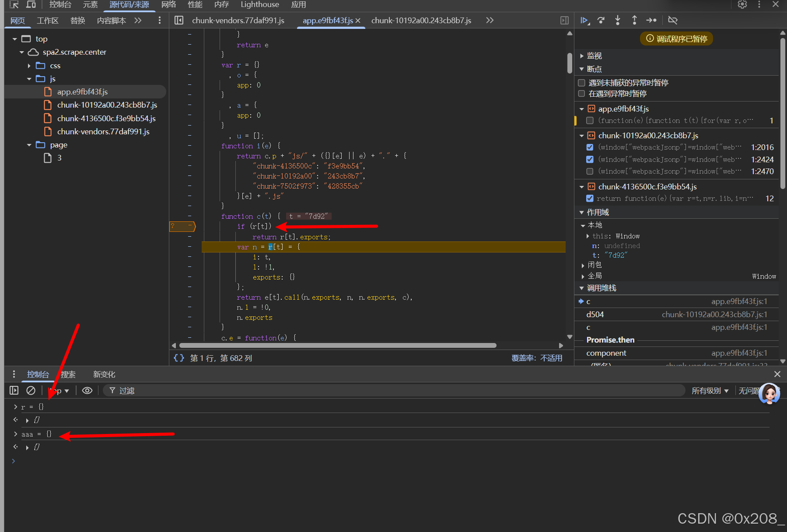Close the app.e9fbf43f.js editor tab
Image resolution: width=787 pixels, height=532 pixels.
[x=358, y=21]
